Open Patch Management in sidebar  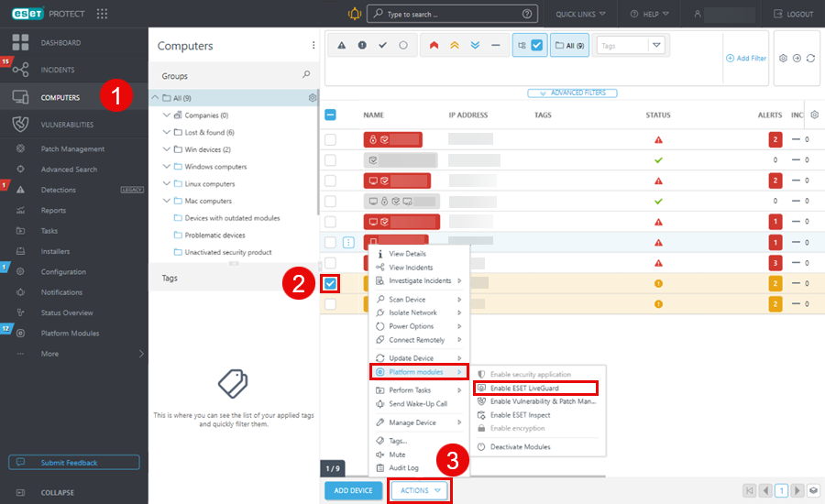tap(72, 148)
